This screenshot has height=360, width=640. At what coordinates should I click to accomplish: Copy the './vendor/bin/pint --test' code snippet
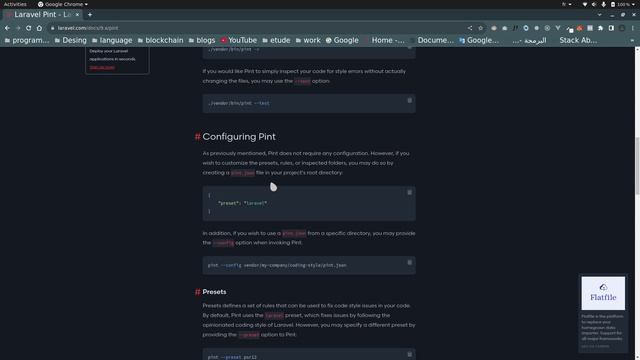coord(409,100)
